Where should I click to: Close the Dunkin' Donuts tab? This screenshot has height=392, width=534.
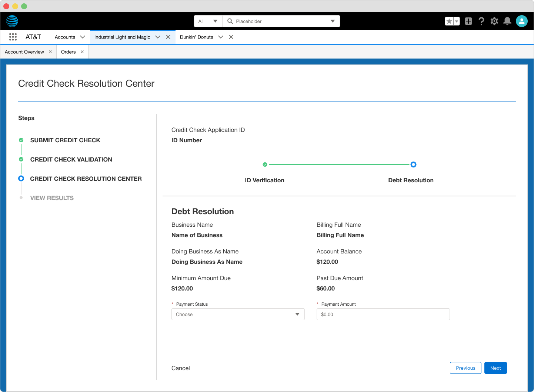click(x=231, y=37)
